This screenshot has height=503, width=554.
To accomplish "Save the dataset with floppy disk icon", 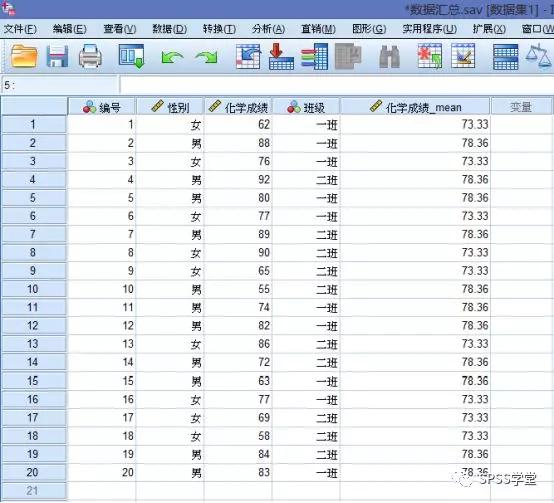I will click(x=58, y=57).
